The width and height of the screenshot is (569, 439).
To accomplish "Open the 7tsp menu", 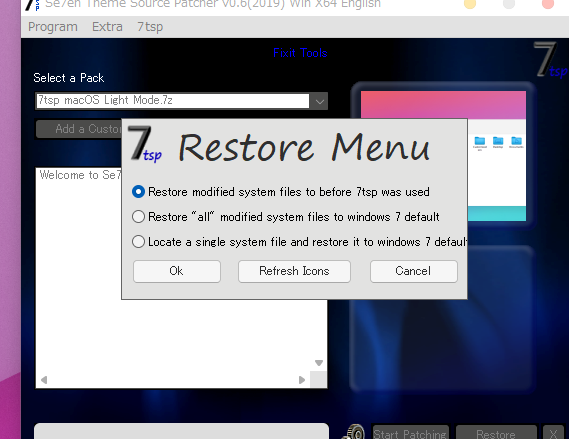I will click(150, 27).
